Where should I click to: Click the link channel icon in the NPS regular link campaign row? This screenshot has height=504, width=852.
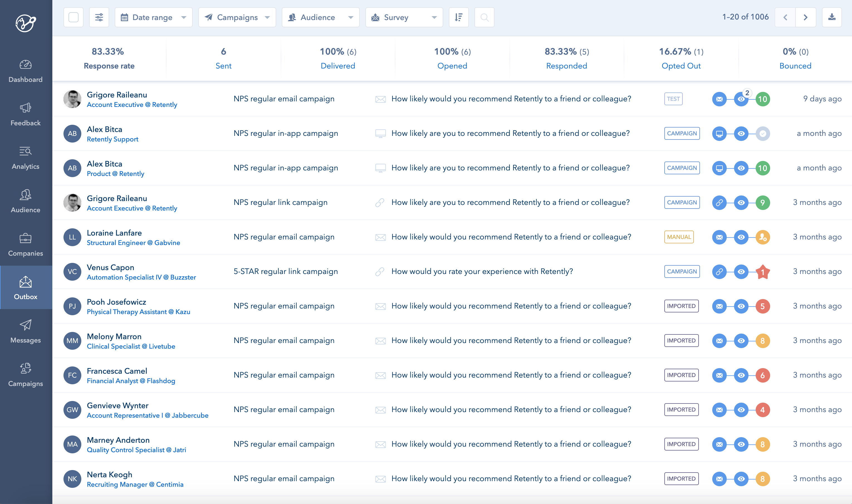[x=719, y=203]
